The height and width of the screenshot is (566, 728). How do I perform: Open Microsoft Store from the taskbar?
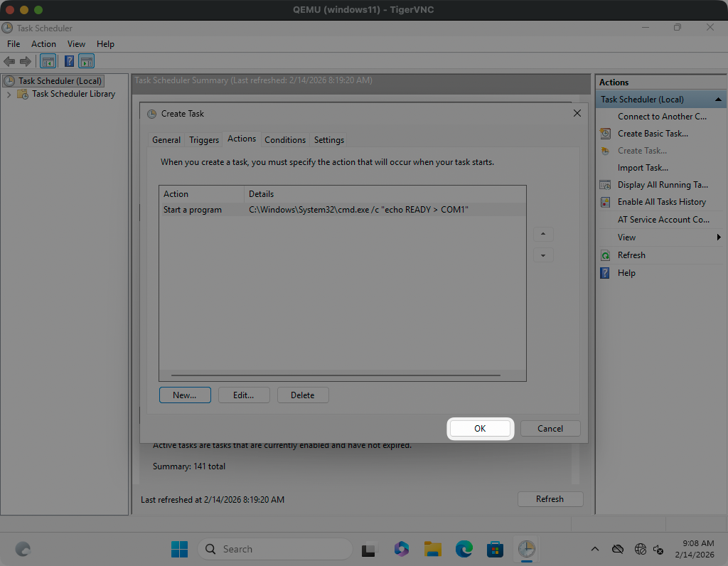tap(495, 549)
